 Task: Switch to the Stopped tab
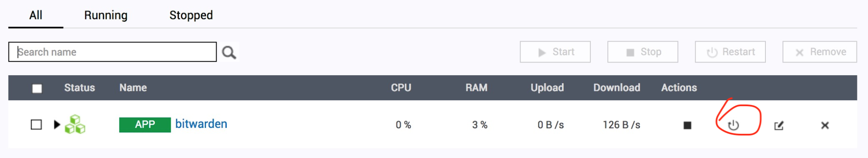point(191,15)
